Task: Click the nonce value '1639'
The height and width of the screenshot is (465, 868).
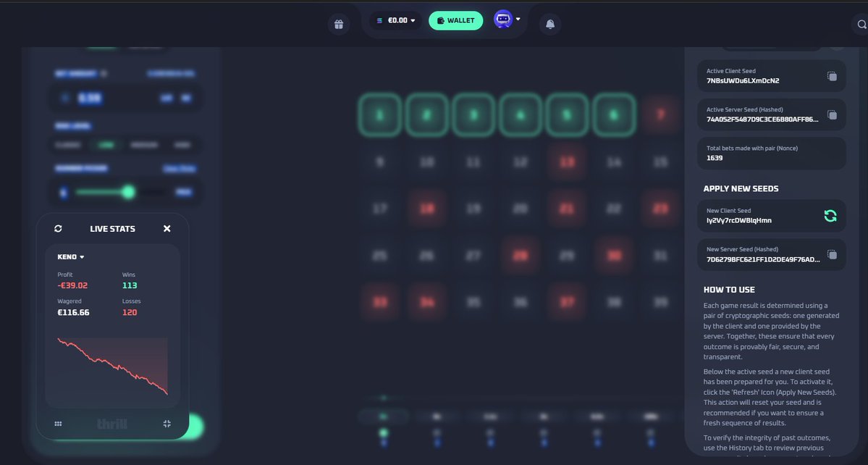Action: click(x=714, y=158)
